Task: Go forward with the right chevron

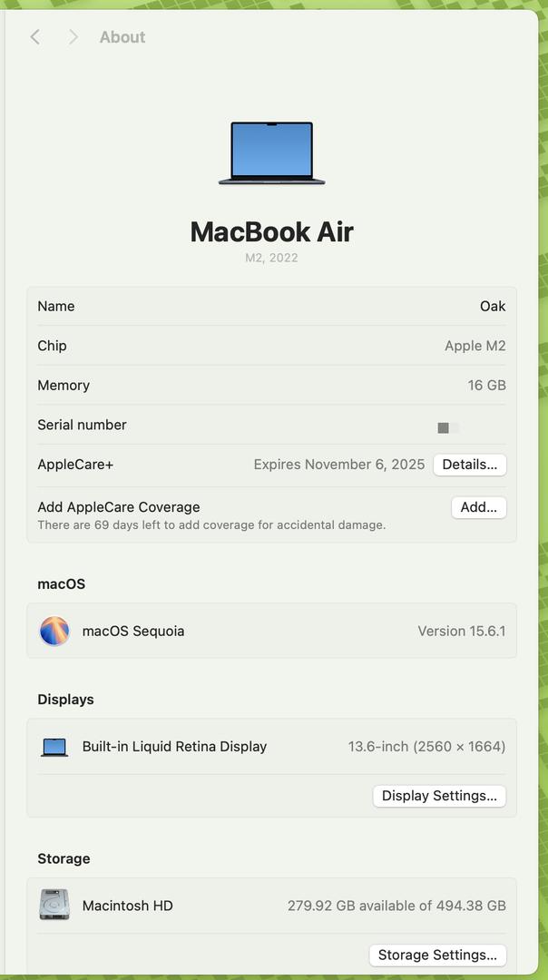Action: [73, 37]
